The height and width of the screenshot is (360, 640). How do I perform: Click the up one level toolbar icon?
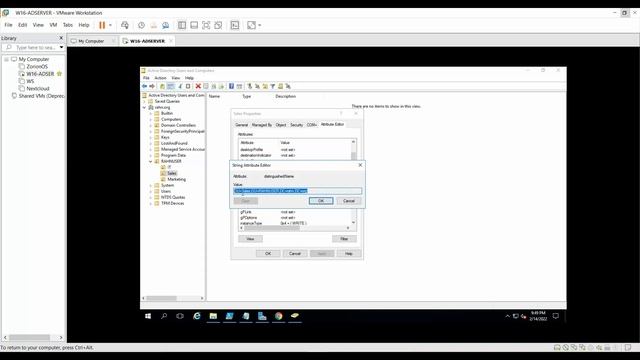tap(162, 86)
